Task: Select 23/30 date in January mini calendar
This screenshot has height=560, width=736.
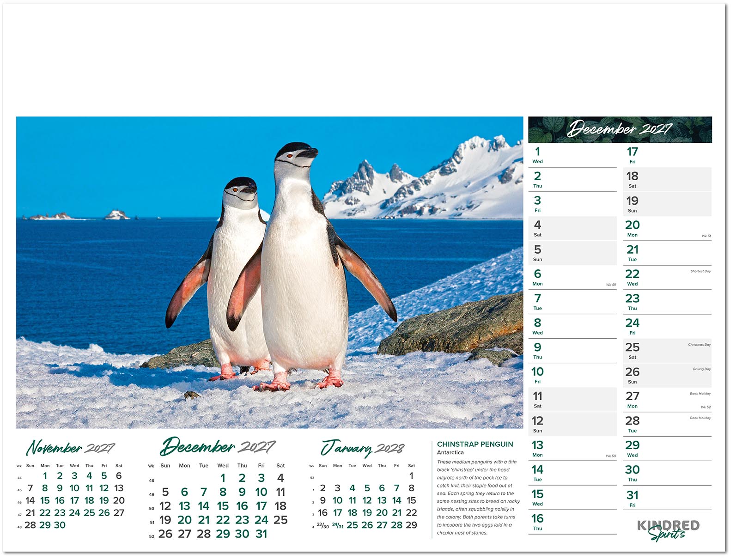Action: (x=323, y=526)
